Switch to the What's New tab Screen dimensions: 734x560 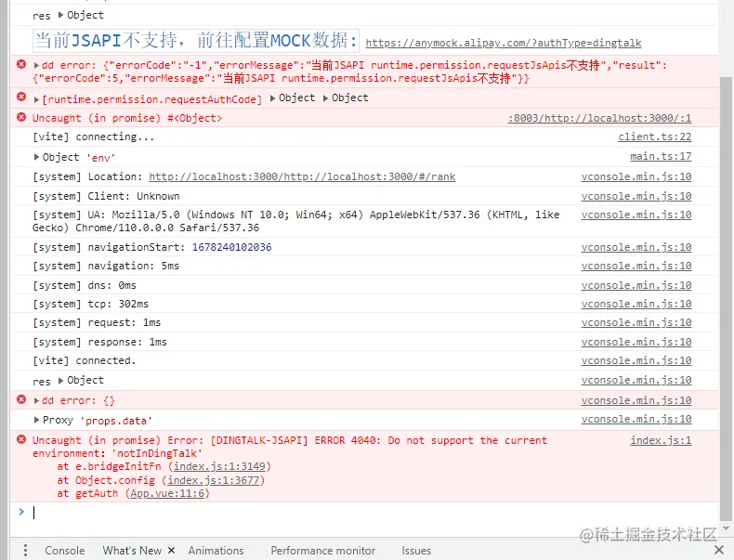click(132, 551)
